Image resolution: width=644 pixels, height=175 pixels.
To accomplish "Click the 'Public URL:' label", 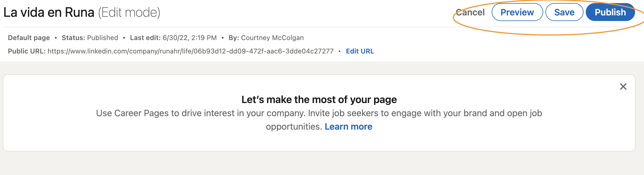I will [x=27, y=51].
